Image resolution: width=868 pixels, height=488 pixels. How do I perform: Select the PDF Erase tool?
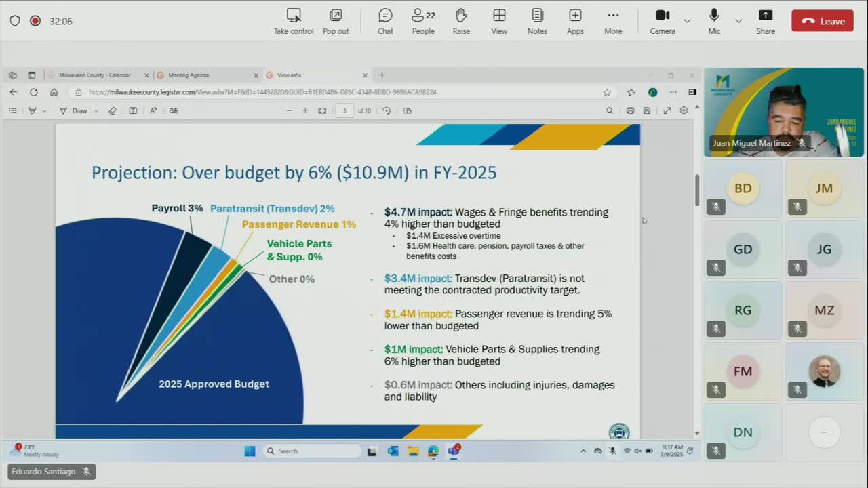pos(113,110)
